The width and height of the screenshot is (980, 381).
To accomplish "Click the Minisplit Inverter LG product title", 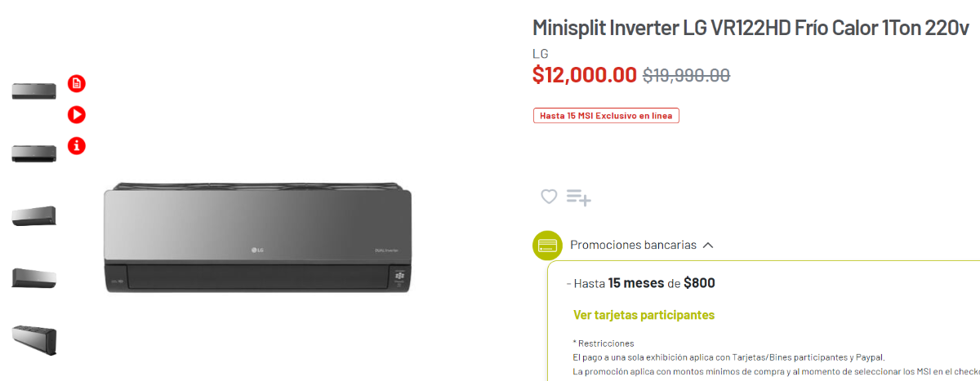I will pyautogui.click(x=751, y=28).
